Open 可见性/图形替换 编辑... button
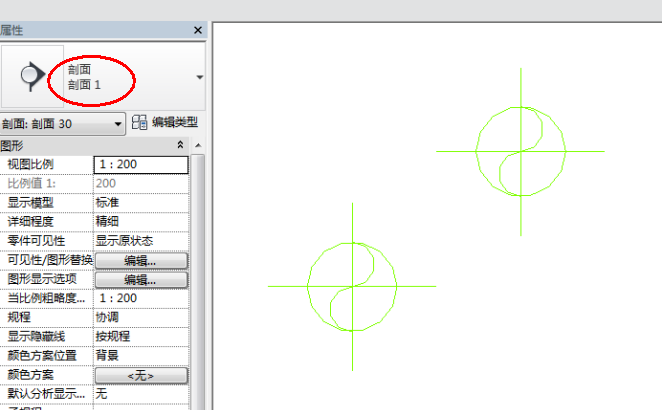The image size is (662, 410). [141, 261]
